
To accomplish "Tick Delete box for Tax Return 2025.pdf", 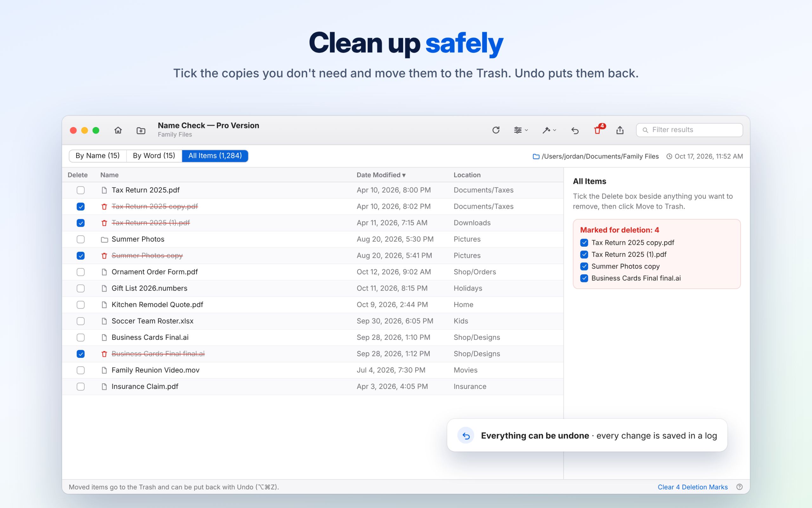I will pyautogui.click(x=81, y=190).
